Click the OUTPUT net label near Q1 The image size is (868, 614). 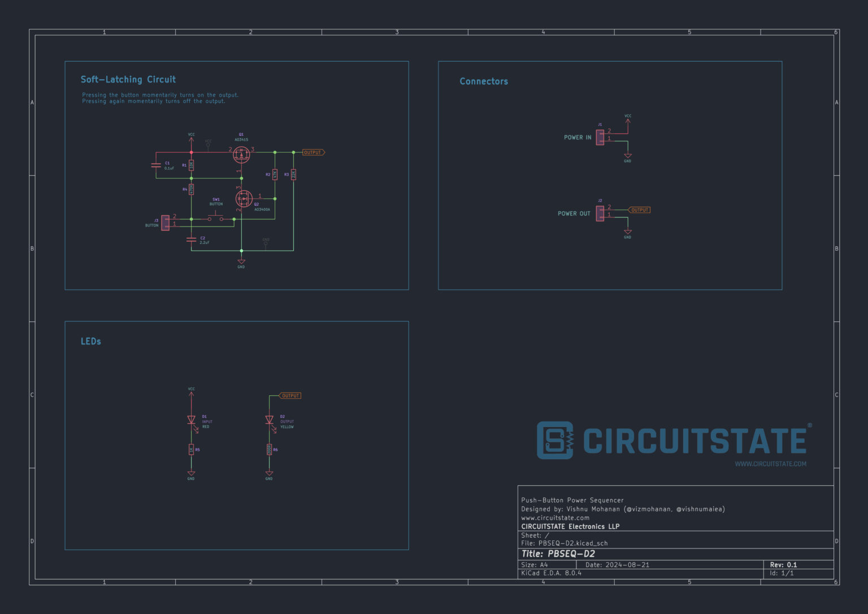coord(313,152)
